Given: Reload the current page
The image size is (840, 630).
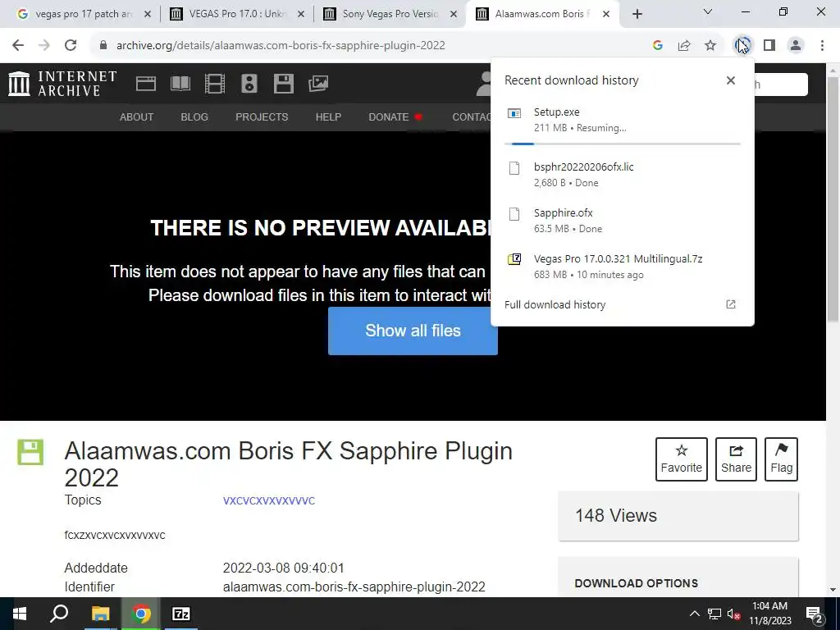Looking at the screenshot, I should tap(71, 46).
